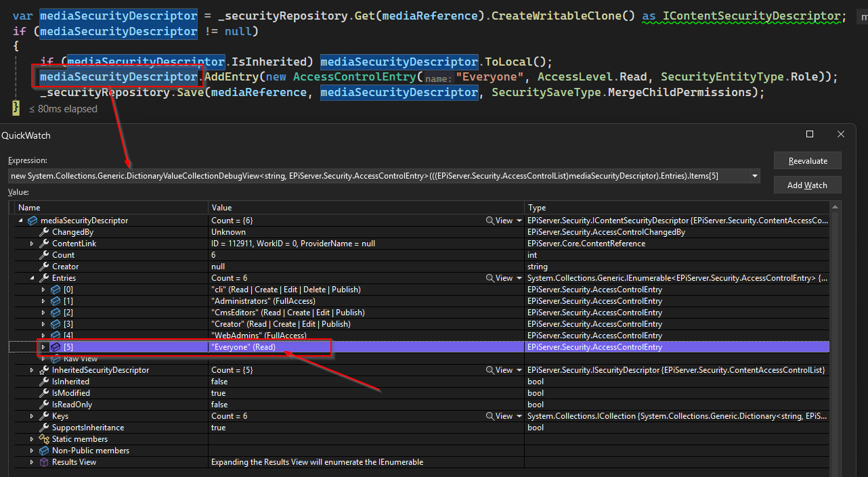868x477 pixels.
Task: Click the scrollbar up arrow in Value grid
Action: coord(836,208)
